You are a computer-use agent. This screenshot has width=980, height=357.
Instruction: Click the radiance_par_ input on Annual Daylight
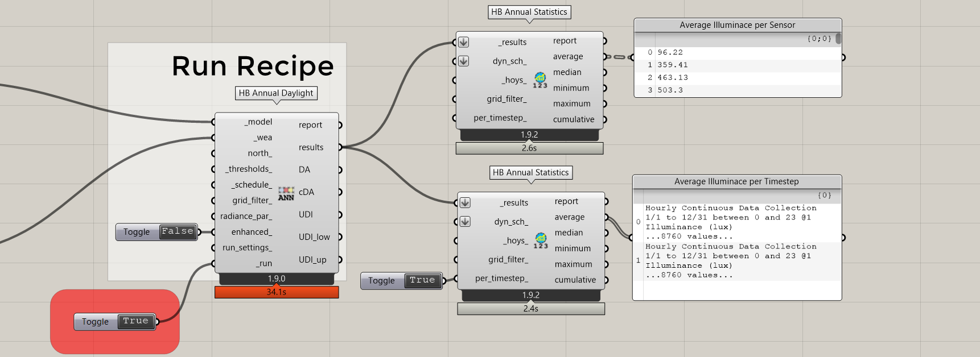click(x=246, y=216)
